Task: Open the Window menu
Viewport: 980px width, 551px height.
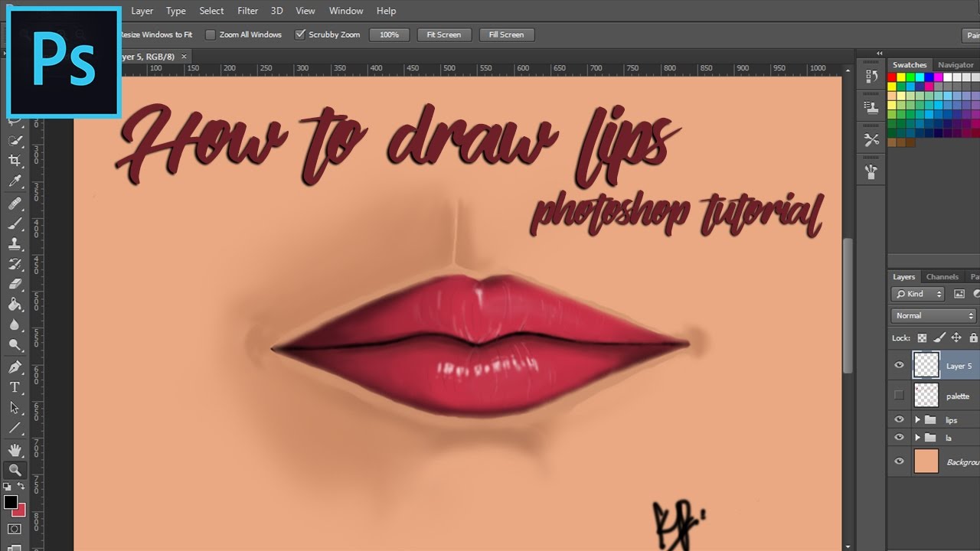Action: coord(346,11)
